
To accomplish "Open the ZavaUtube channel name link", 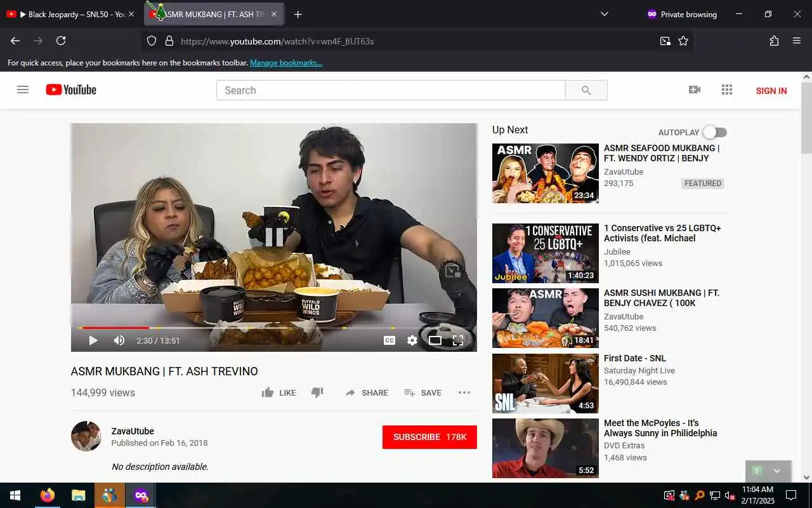I will (133, 431).
